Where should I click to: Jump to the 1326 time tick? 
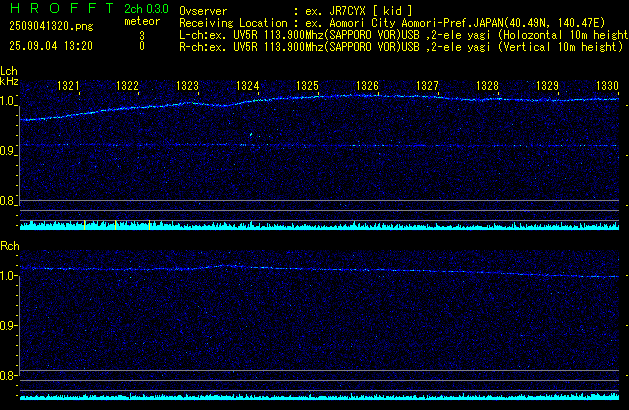tap(367, 86)
